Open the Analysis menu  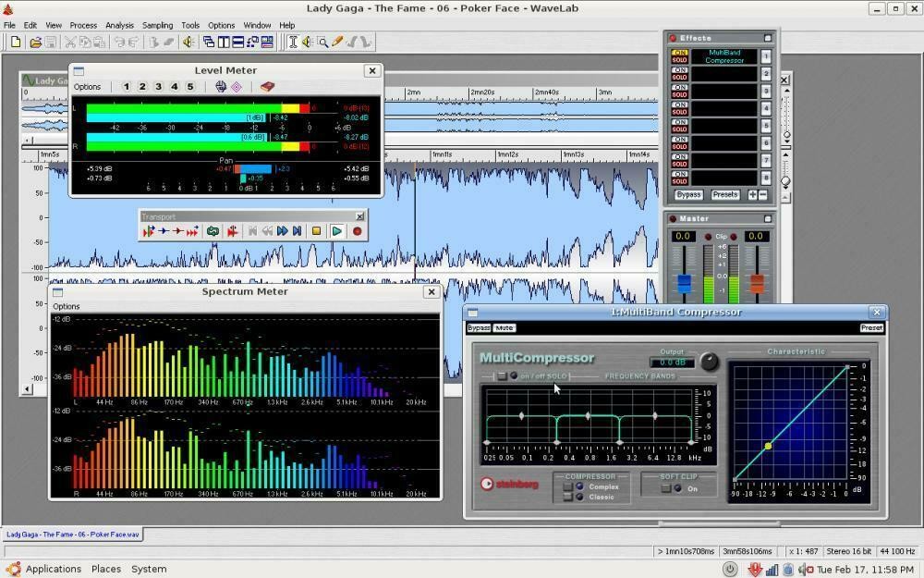pos(119,25)
